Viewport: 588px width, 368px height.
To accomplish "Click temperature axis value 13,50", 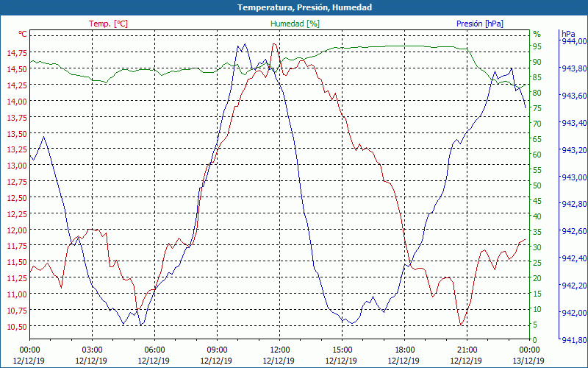I will [17, 134].
